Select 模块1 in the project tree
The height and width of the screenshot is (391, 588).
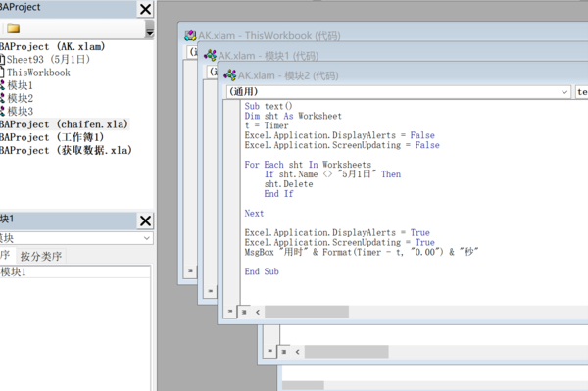coord(21,85)
